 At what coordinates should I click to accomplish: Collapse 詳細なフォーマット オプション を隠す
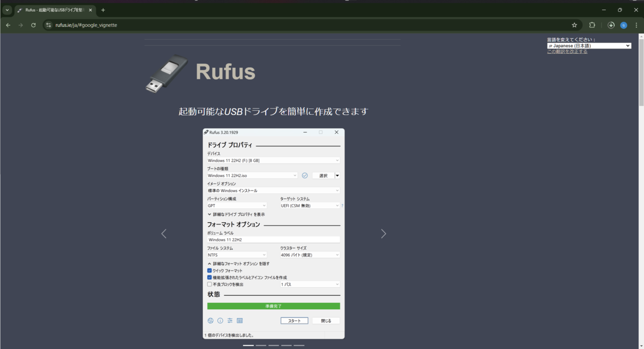[238, 264]
